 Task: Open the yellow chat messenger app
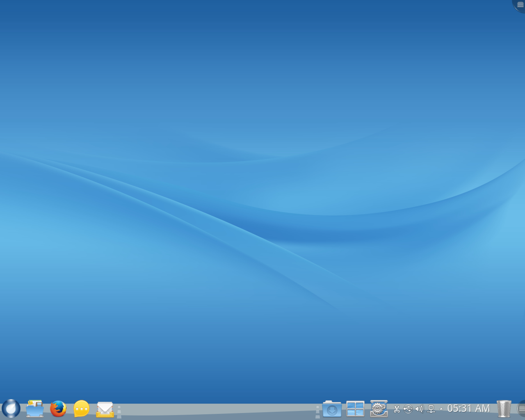pos(82,409)
